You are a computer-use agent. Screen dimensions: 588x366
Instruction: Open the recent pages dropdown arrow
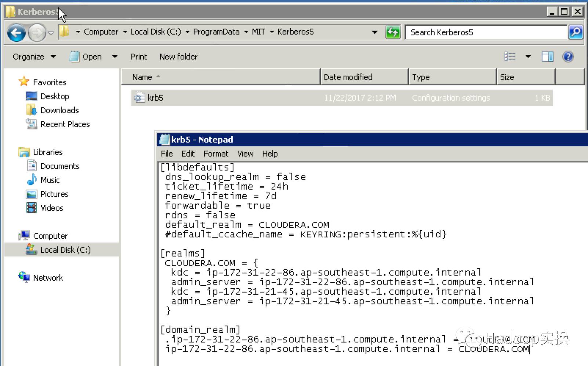tap(51, 33)
